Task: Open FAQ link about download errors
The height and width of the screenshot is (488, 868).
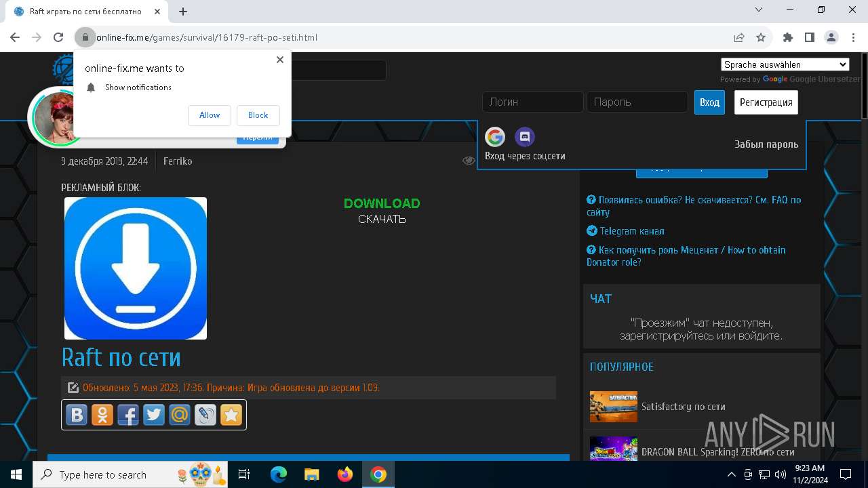Action: [x=694, y=206]
